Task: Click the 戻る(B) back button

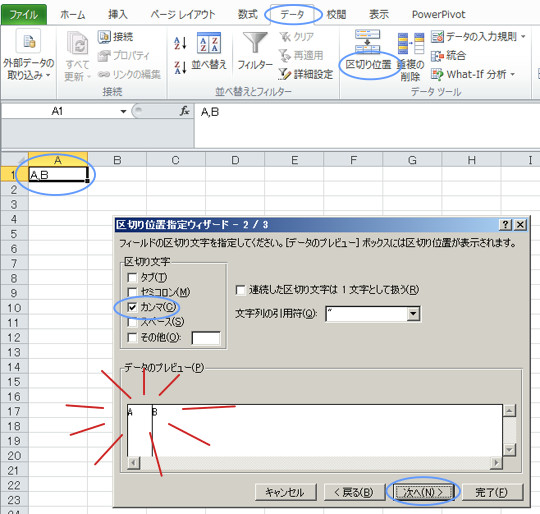Action: click(x=354, y=492)
